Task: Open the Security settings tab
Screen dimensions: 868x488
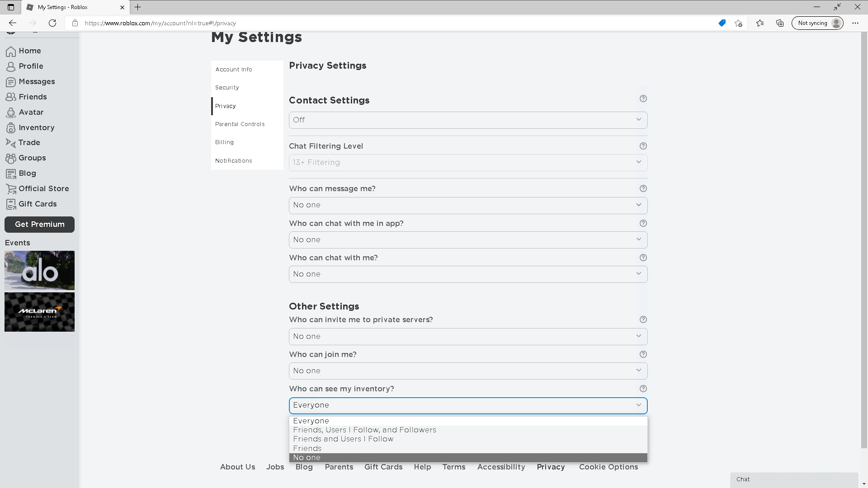Action: [x=247, y=88]
